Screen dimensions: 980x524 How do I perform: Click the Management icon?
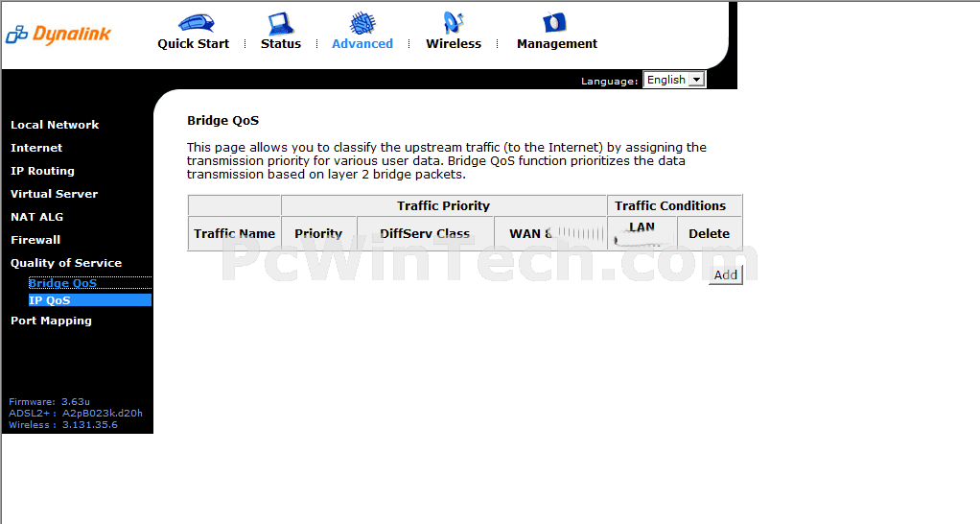coord(554,22)
